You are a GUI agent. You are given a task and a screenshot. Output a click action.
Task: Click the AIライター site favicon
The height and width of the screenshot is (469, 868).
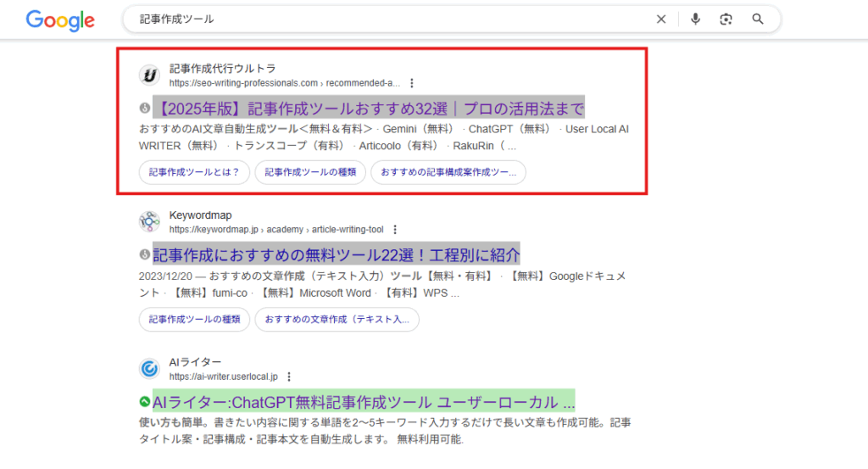click(149, 369)
